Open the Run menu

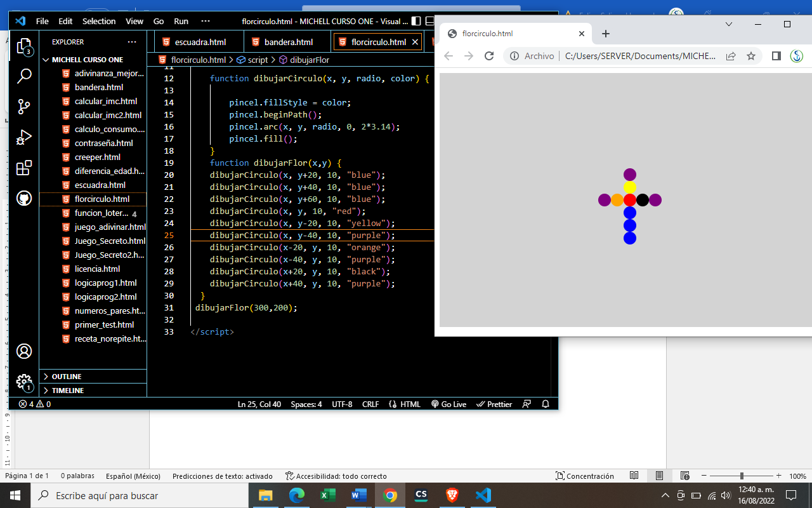(x=181, y=21)
